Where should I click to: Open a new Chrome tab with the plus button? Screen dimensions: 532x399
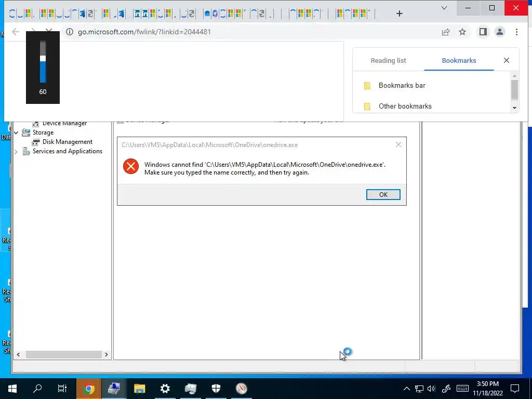pos(400,14)
